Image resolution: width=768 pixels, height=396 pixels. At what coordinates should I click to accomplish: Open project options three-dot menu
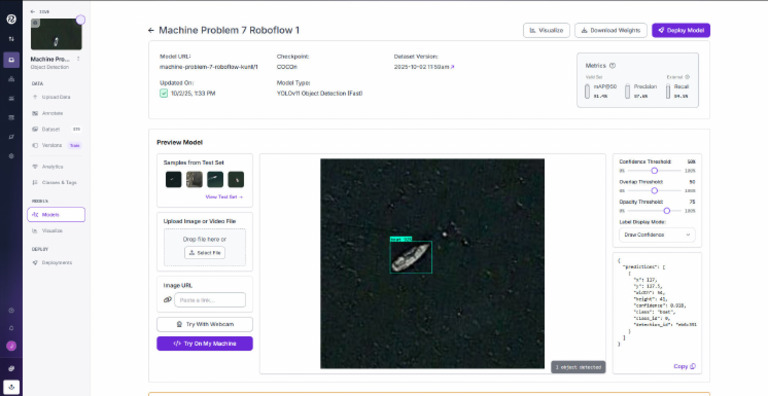click(78, 59)
